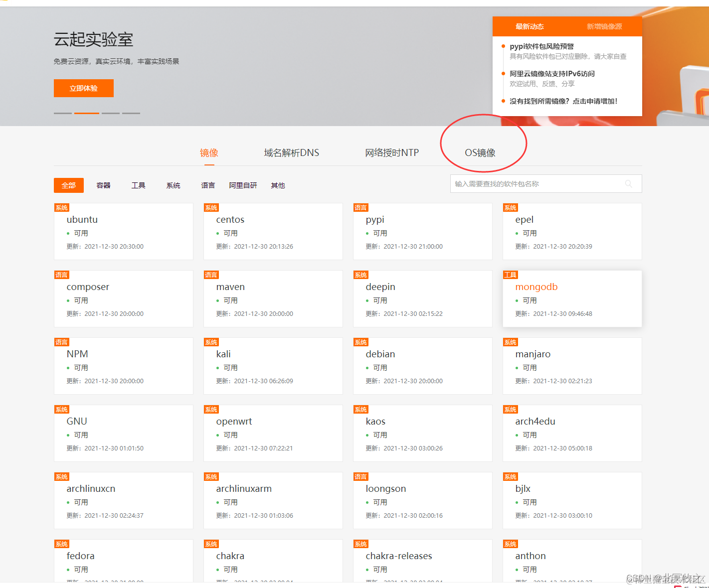
Task: Open the manjaro mirror card
Action: [572, 366]
